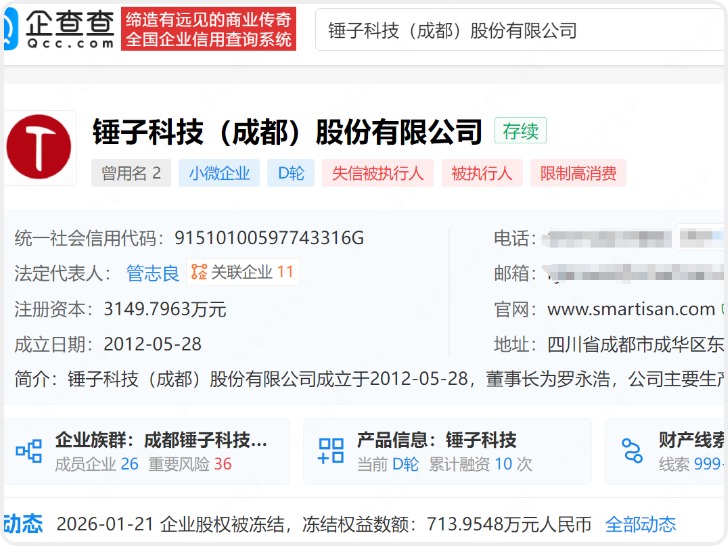Select the credit code 91510100597743316G
728x548 pixels.
tap(269, 238)
